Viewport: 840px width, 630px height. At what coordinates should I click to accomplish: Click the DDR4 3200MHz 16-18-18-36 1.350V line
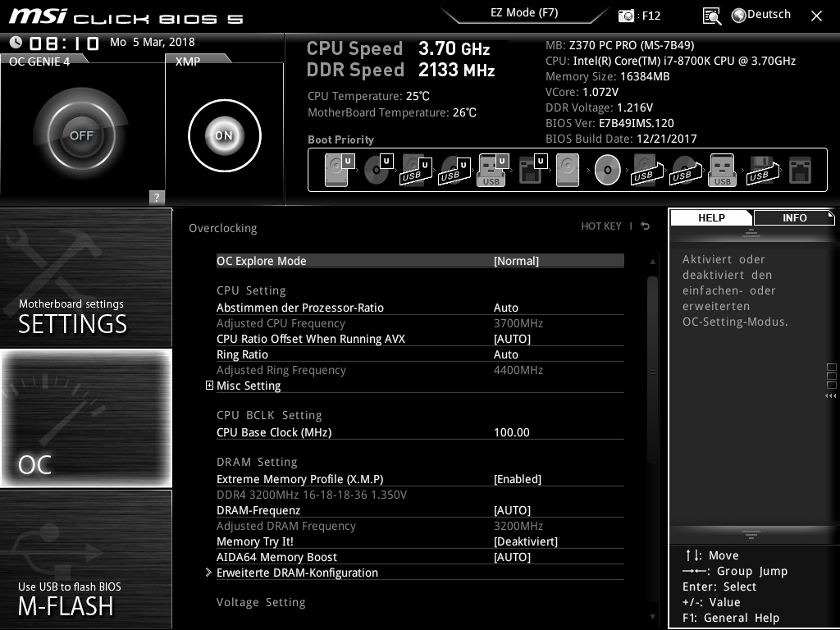[312, 495]
